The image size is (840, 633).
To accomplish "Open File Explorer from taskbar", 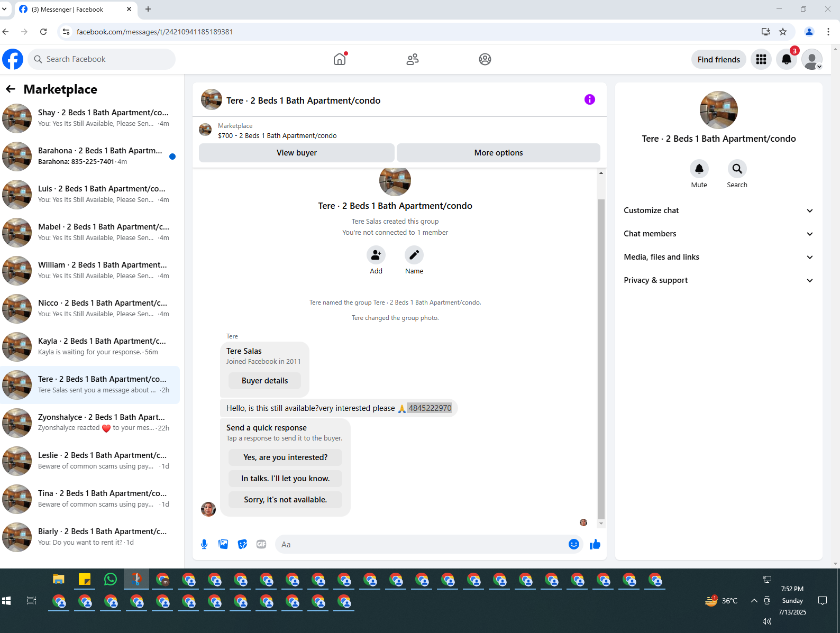I will pos(59,580).
